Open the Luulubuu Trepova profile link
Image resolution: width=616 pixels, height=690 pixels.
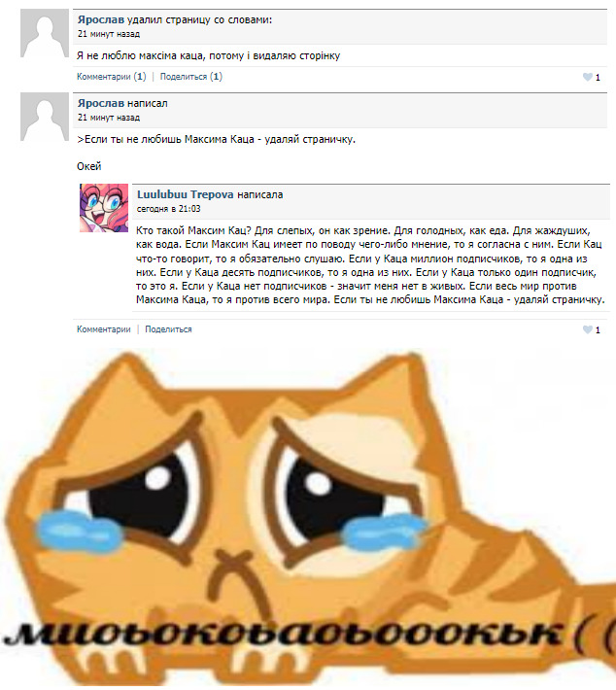click(186, 194)
